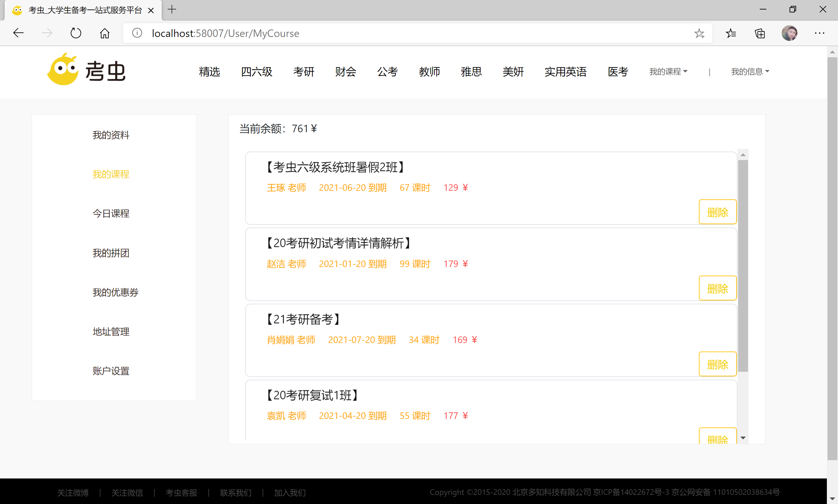Screen dimensions: 838x504
Task: Expand the 我的课程 dropdown in header
Action: point(668,71)
